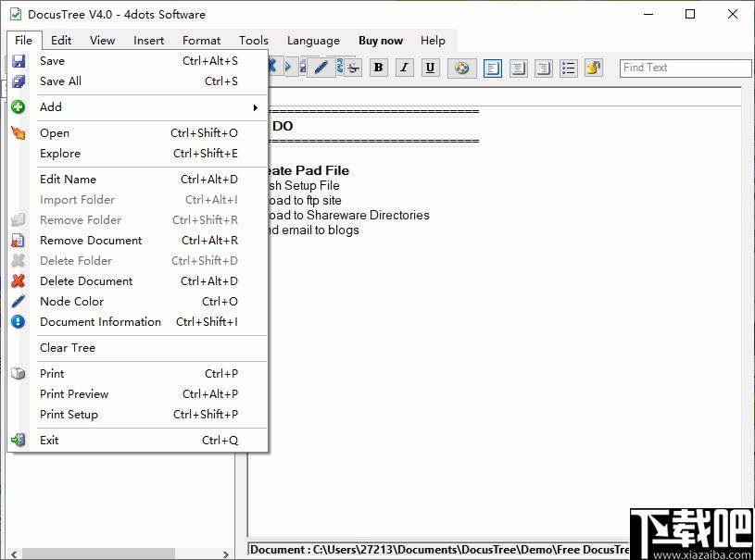This screenshot has height=560, width=755.
Task: Click the red X Delete Document icon
Action: click(x=19, y=281)
